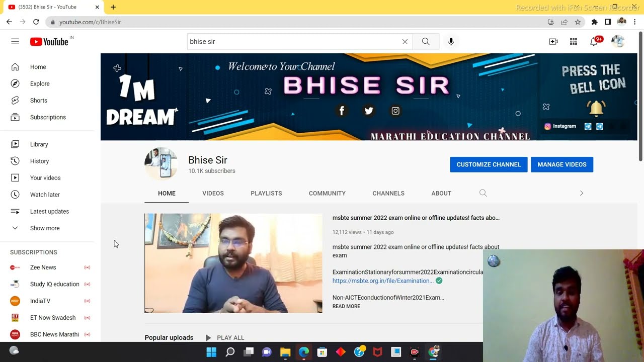Open the Create video camera icon
The image size is (644, 362).
[x=553, y=42]
